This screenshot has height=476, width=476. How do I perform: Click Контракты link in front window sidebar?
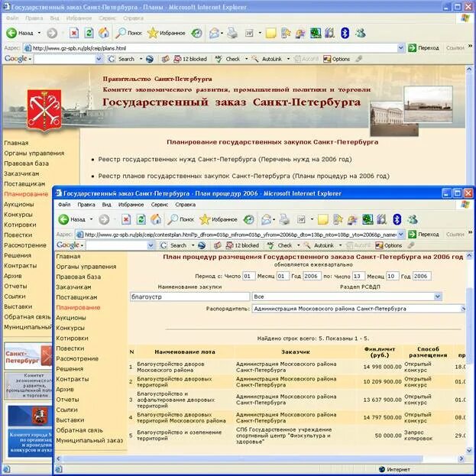pyautogui.click(x=73, y=379)
